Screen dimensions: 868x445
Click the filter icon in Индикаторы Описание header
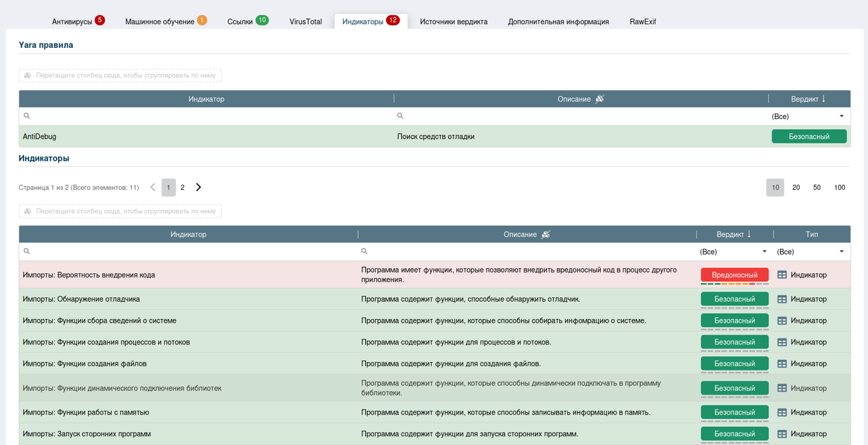tap(546, 235)
